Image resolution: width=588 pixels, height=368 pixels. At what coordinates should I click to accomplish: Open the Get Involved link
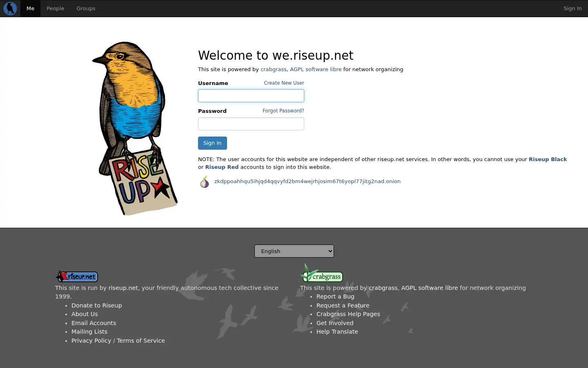pos(335,323)
